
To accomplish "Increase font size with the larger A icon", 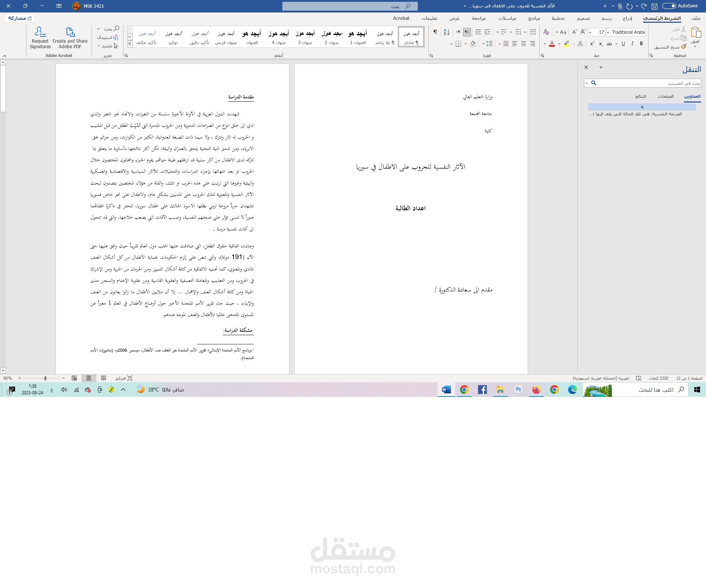I will pyautogui.click(x=583, y=32).
